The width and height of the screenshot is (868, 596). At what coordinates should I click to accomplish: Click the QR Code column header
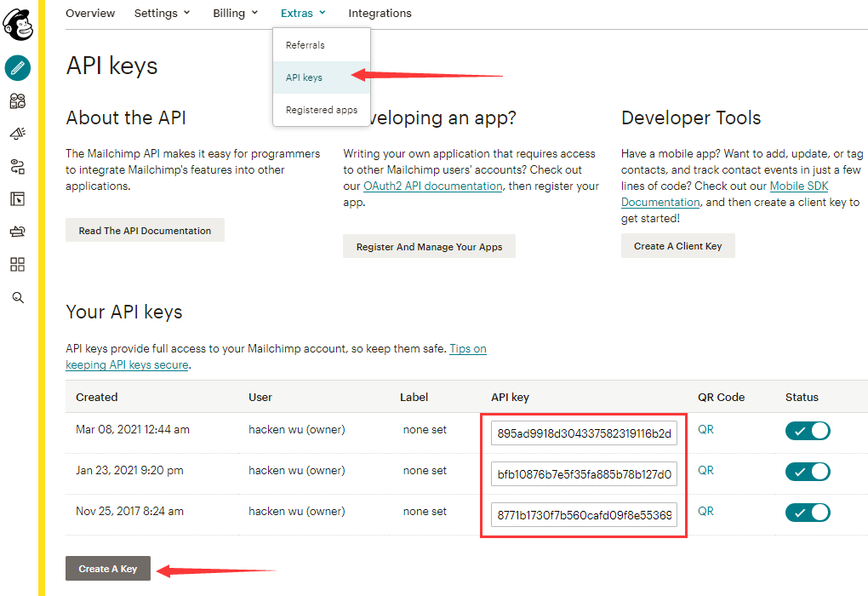pyautogui.click(x=722, y=397)
